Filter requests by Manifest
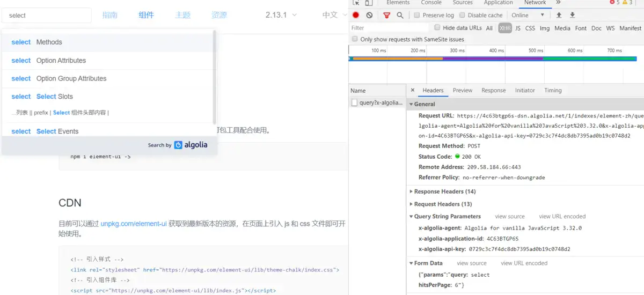Screen dimensions: 644x295 pyautogui.click(x=631, y=28)
